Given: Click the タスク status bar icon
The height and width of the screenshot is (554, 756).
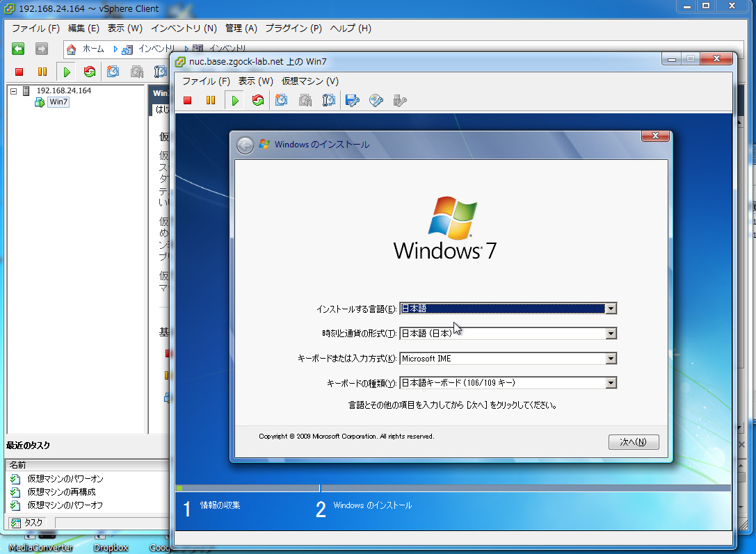Looking at the screenshot, I should [16, 523].
